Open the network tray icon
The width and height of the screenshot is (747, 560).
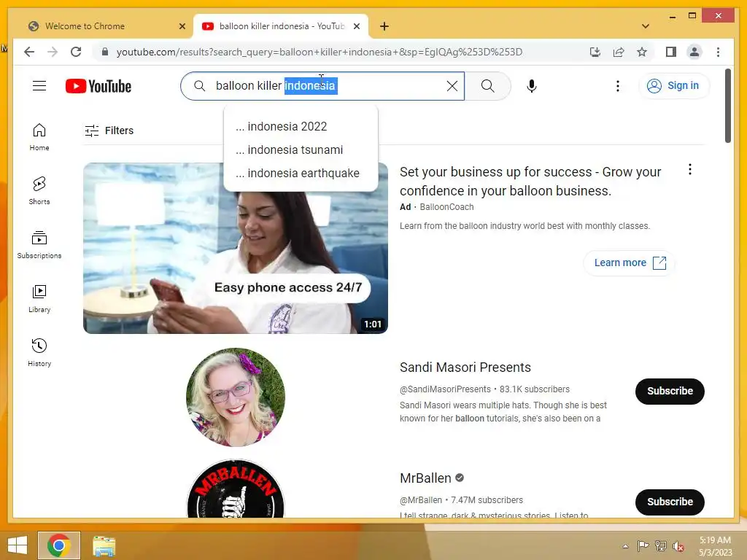[x=660, y=546]
